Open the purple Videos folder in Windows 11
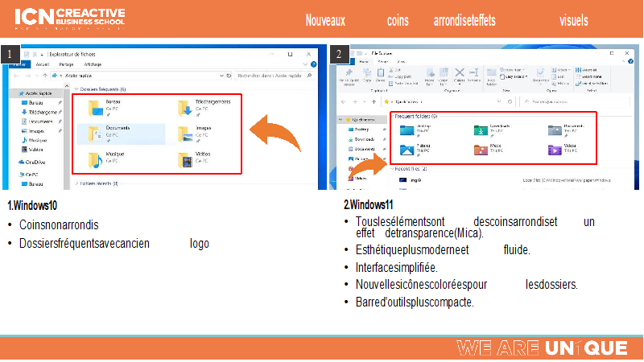 554,149
